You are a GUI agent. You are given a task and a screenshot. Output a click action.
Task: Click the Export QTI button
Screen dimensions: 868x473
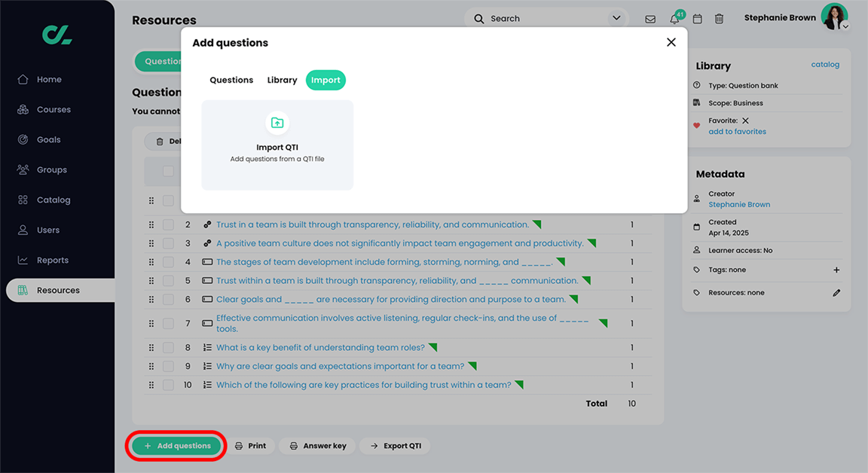point(395,445)
